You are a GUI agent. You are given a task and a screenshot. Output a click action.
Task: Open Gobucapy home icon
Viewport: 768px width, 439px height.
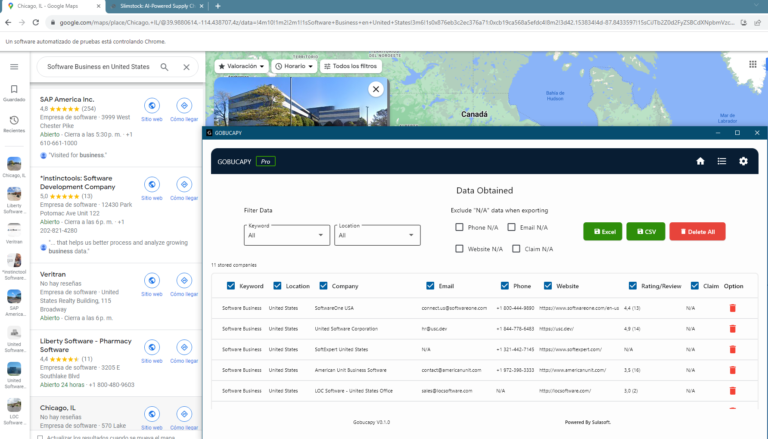[700, 161]
